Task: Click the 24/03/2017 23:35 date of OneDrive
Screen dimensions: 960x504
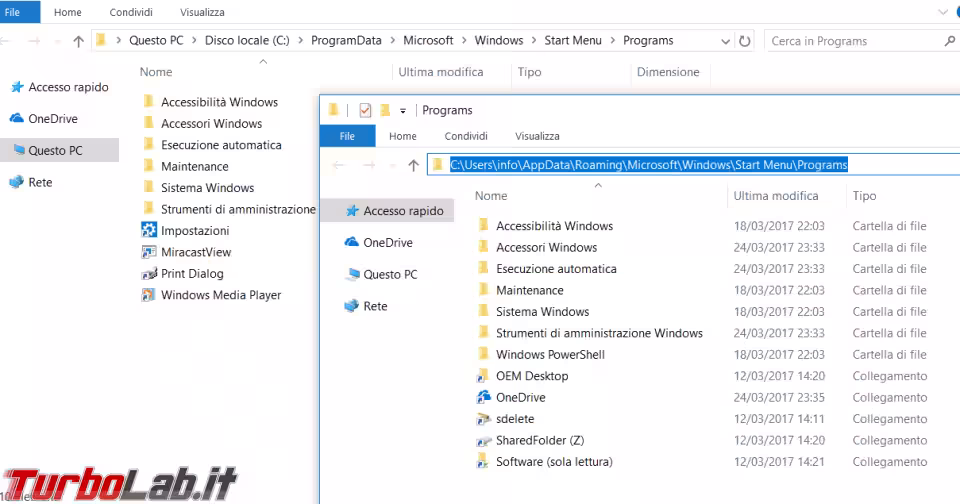Action: 779,397
